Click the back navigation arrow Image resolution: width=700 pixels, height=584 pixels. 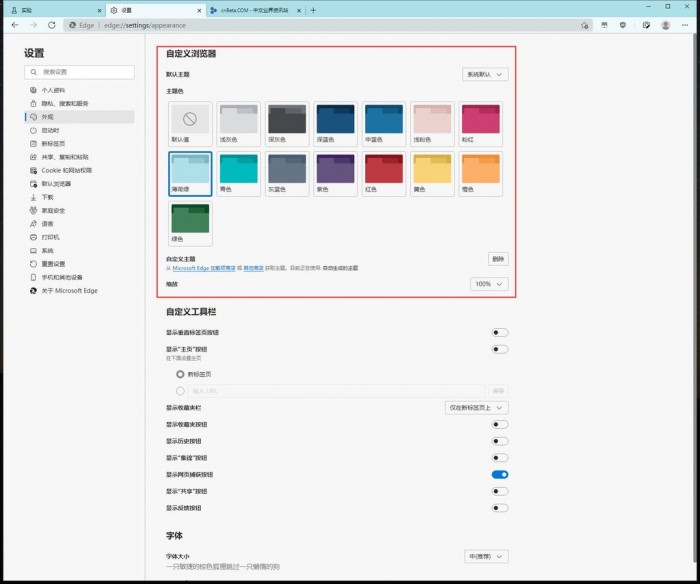pyautogui.click(x=13, y=25)
